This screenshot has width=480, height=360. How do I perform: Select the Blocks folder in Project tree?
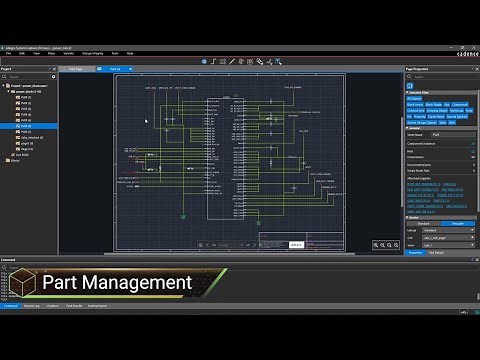(x=13, y=160)
